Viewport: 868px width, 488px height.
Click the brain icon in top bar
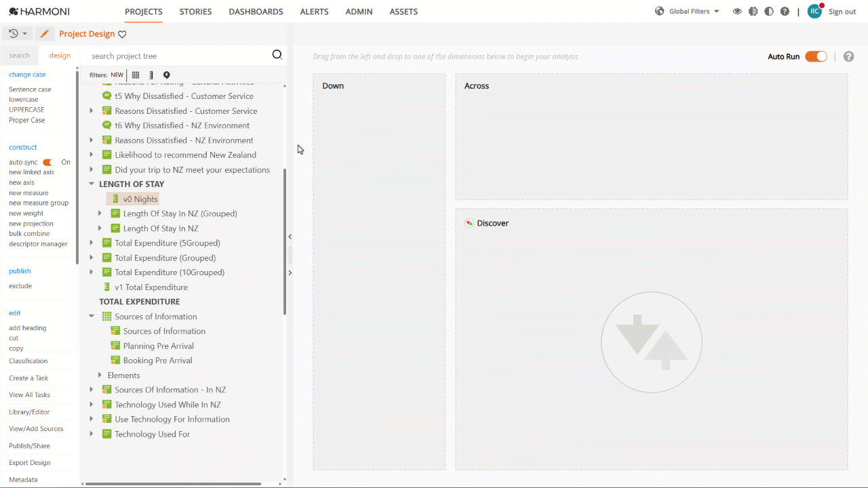click(753, 12)
